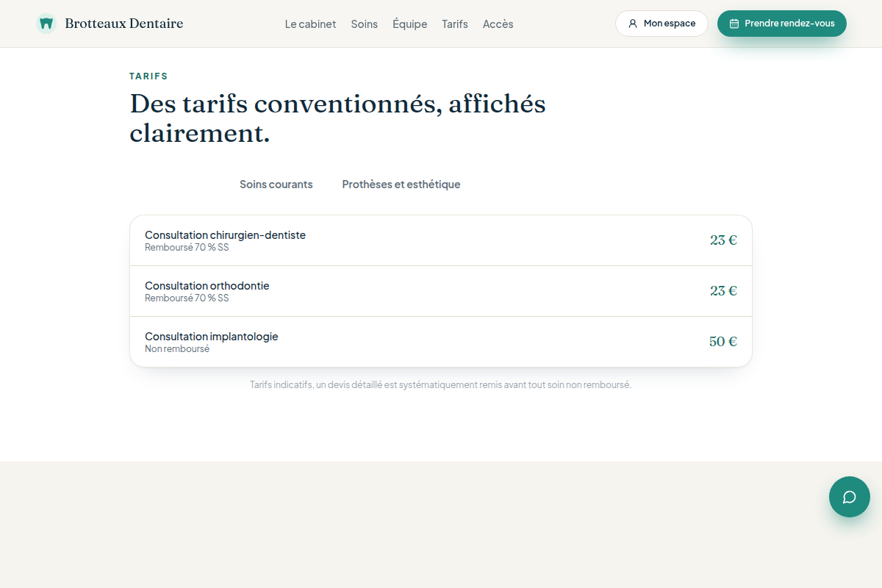Click the user icon in Mon espace
Screen dimensions: 882x588
[633, 24]
